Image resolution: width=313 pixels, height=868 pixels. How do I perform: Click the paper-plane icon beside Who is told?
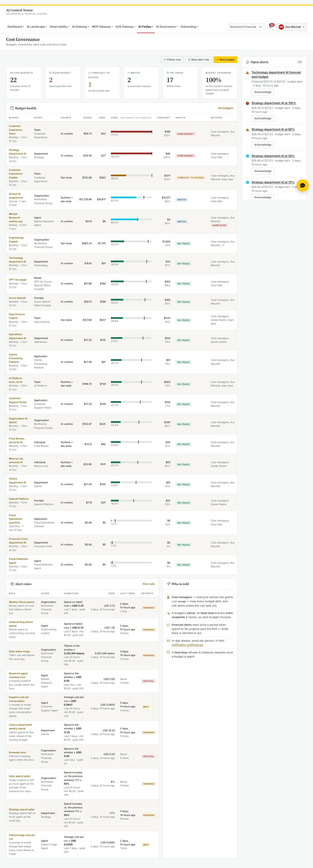click(x=169, y=584)
